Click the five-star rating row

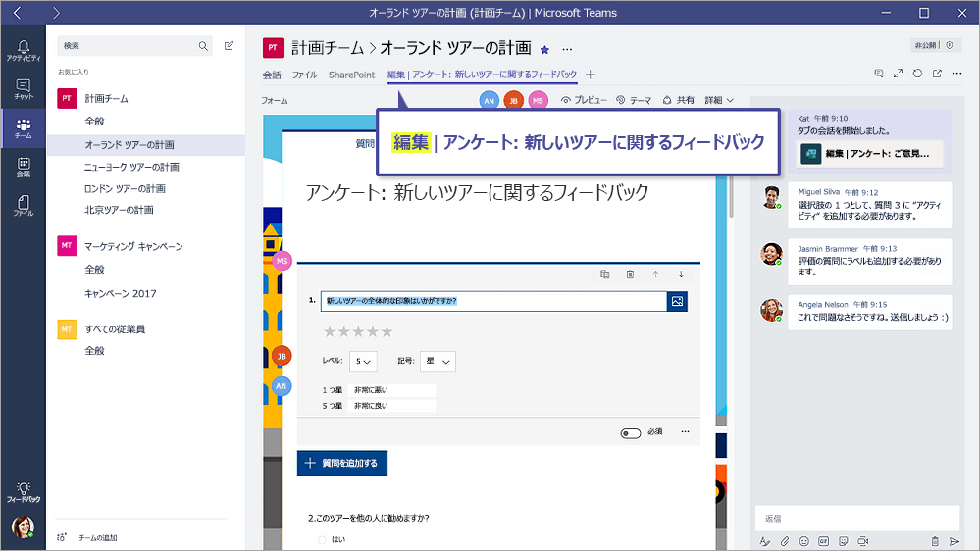coord(358,331)
